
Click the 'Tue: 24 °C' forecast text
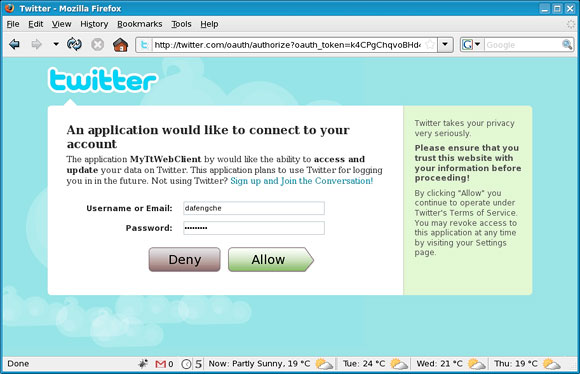pos(364,364)
